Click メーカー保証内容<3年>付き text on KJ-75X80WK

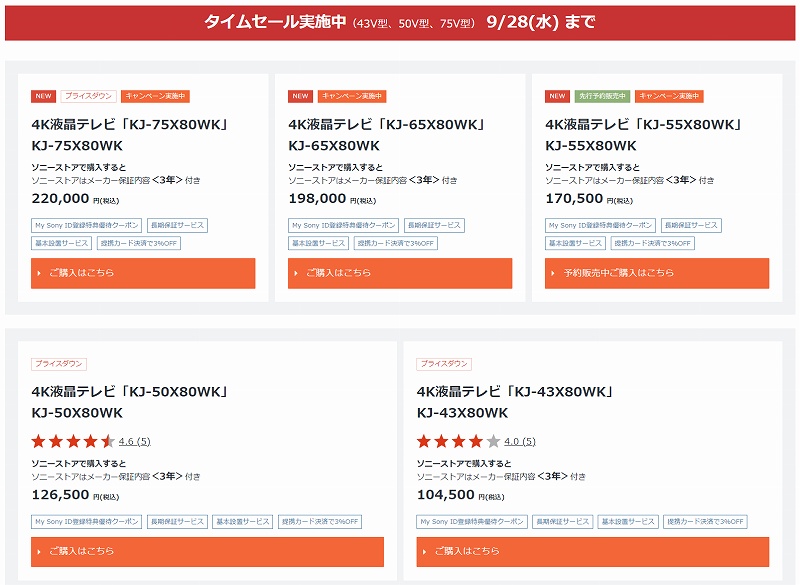(x=116, y=180)
